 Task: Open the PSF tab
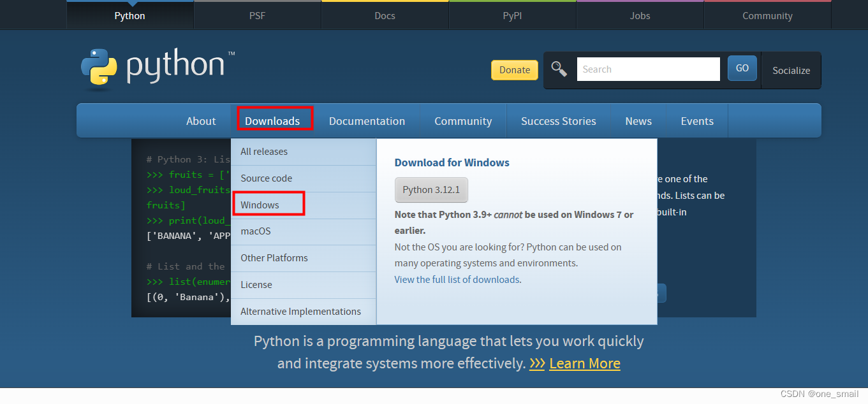[257, 15]
